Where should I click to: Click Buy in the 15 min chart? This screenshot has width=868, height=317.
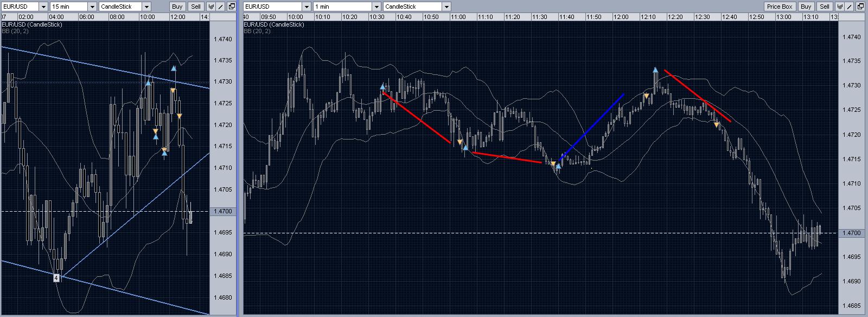pyautogui.click(x=177, y=7)
